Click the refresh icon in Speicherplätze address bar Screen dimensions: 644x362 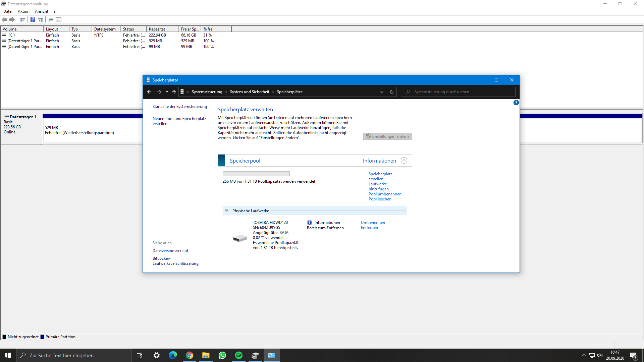pyautogui.click(x=391, y=92)
